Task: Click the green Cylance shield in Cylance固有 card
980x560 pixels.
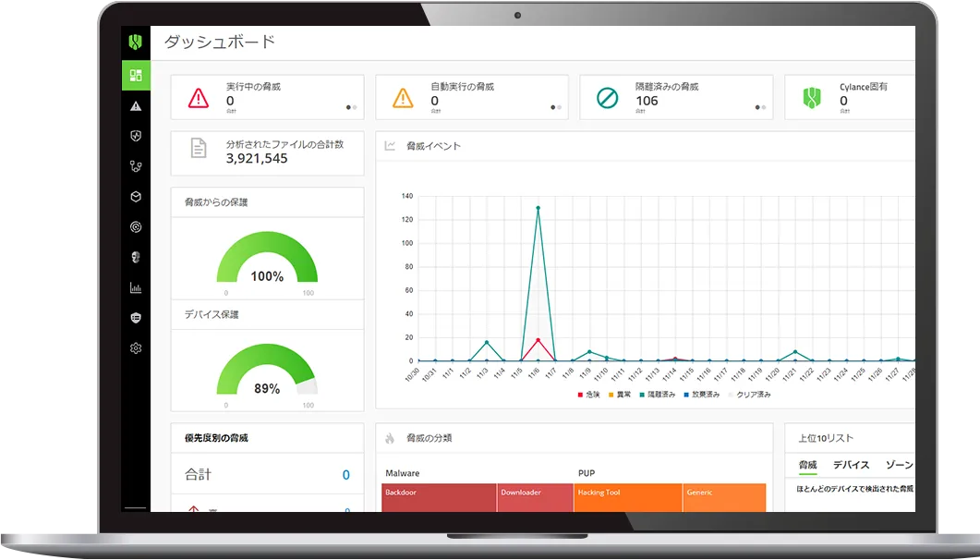Action: [x=811, y=98]
